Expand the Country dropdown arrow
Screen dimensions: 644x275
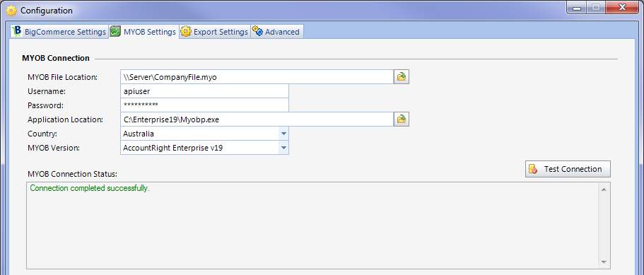[283, 134]
